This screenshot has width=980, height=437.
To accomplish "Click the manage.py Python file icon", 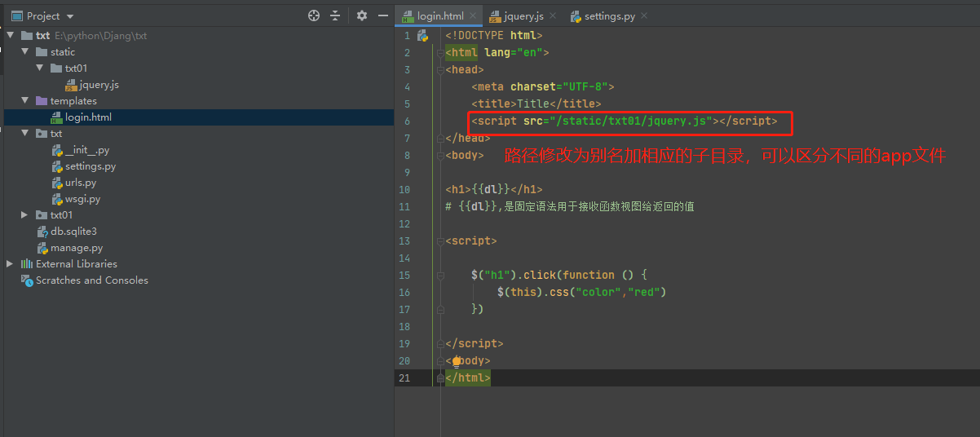I will (x=42, y=248).
